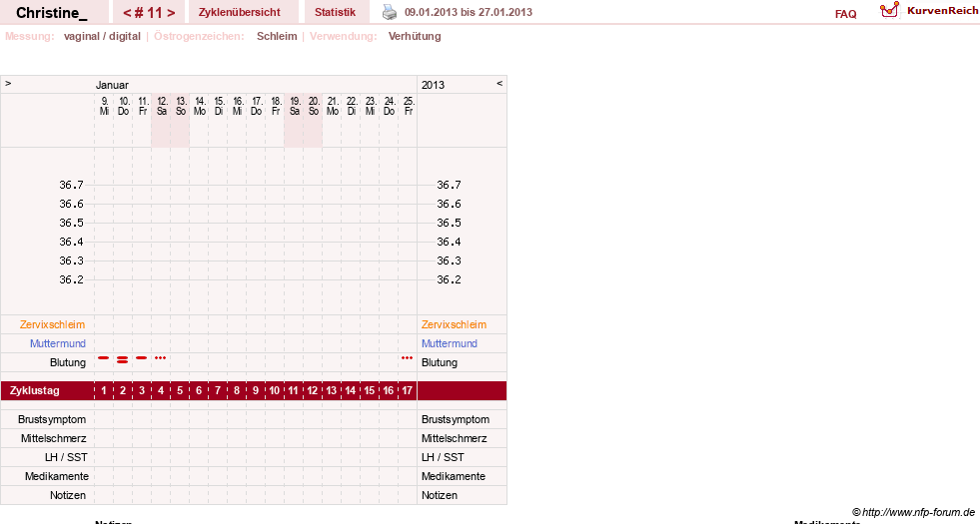Click the bleeding mark on cycle day 1
The image size is (980, 524).
[104, 358]
